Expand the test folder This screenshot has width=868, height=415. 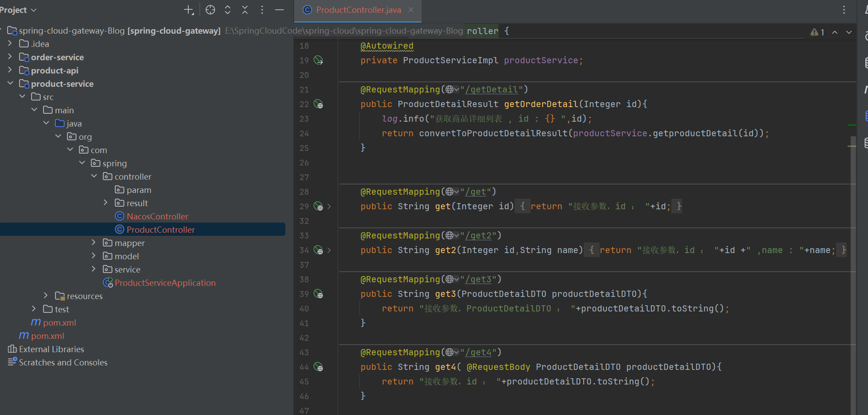34,309
